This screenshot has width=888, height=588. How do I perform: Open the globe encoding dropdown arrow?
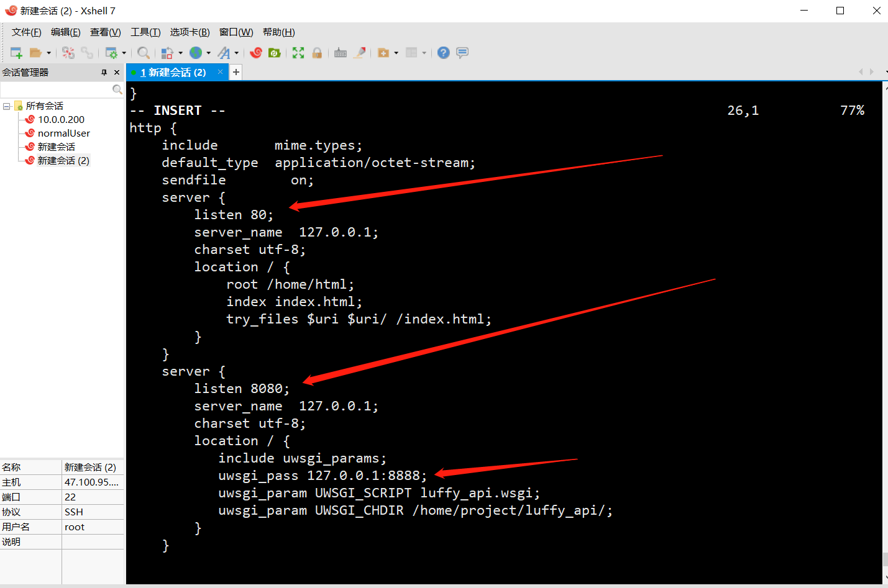(209, 53)
